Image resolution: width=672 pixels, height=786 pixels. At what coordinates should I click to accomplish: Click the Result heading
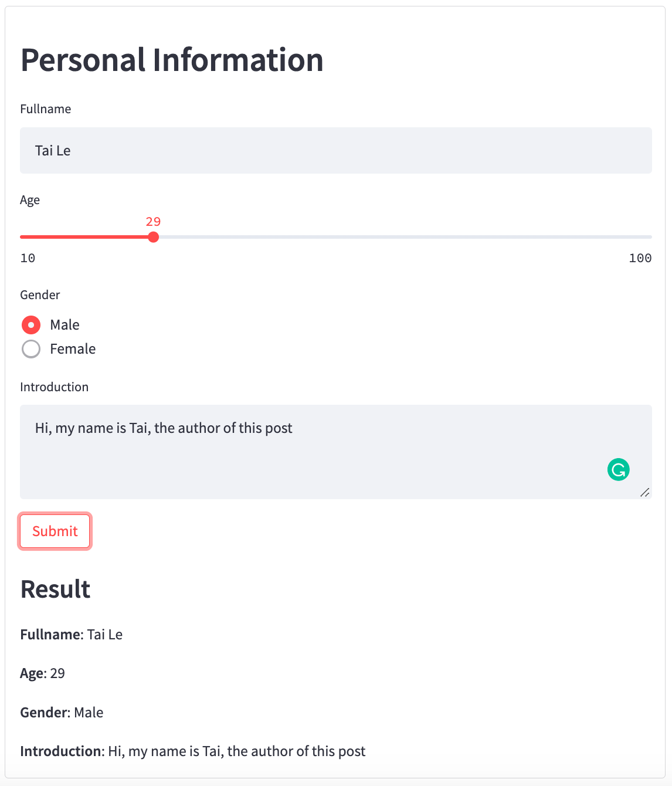tap(55, 589)
